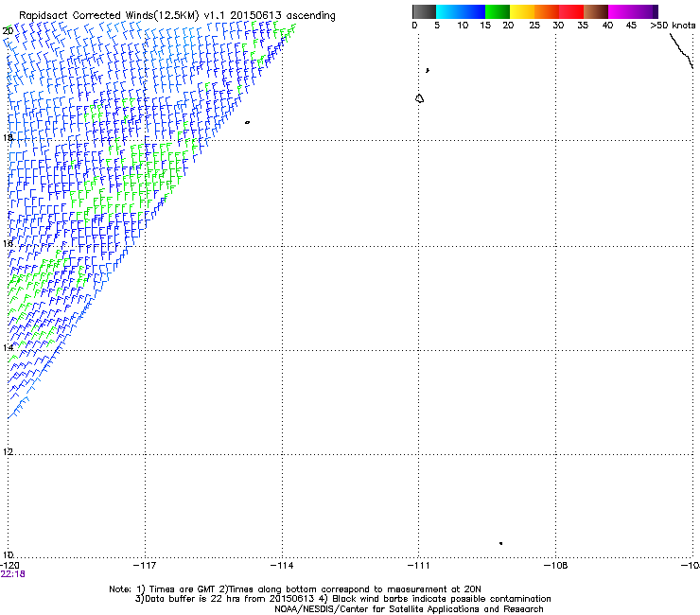
Task: Click the Rapidscat Corrected Winds title text
Action: click(177, 15)
